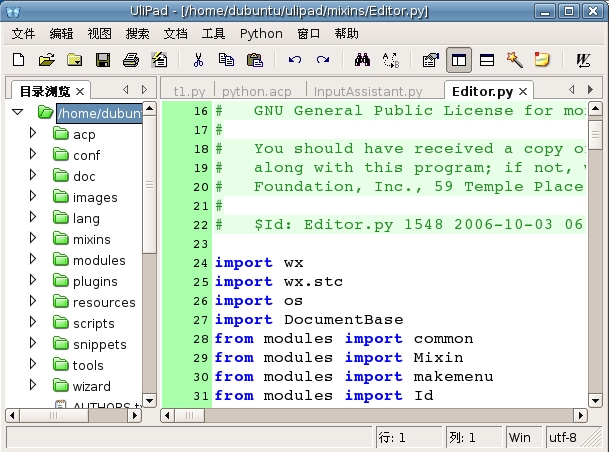609x452 pixels.
Task: Click the Find binoculars icon
Action: 362,60
